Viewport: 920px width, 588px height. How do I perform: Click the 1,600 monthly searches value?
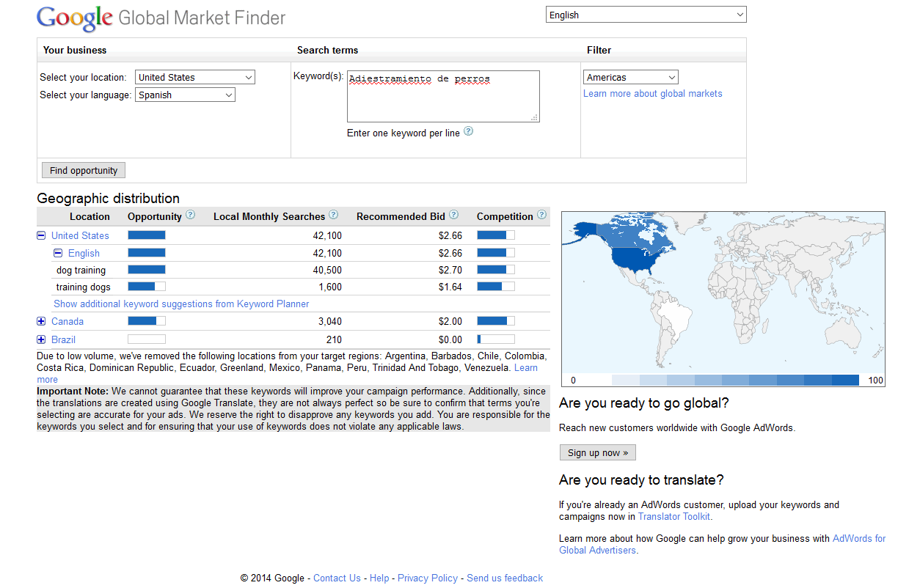tap(329, 287)
